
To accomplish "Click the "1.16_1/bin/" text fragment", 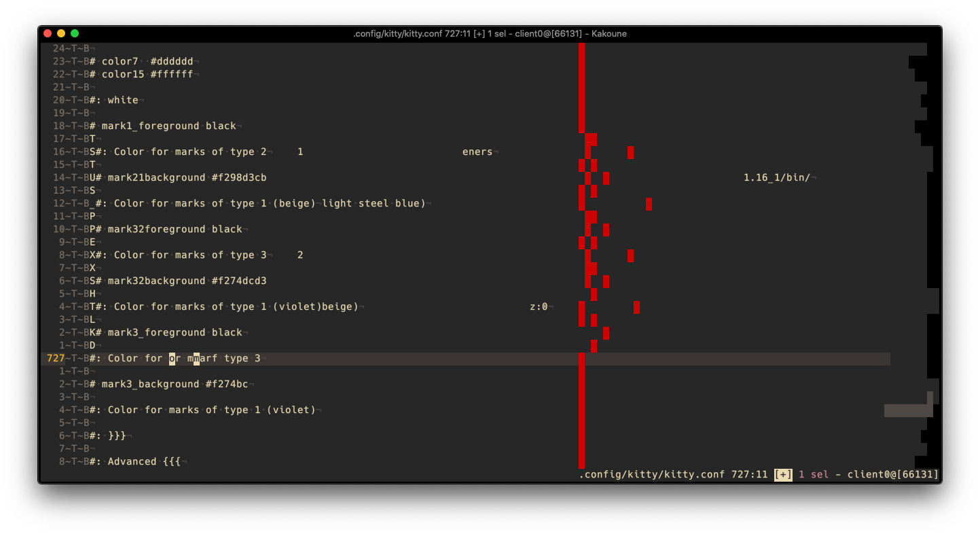I will [x=778, y=177].
